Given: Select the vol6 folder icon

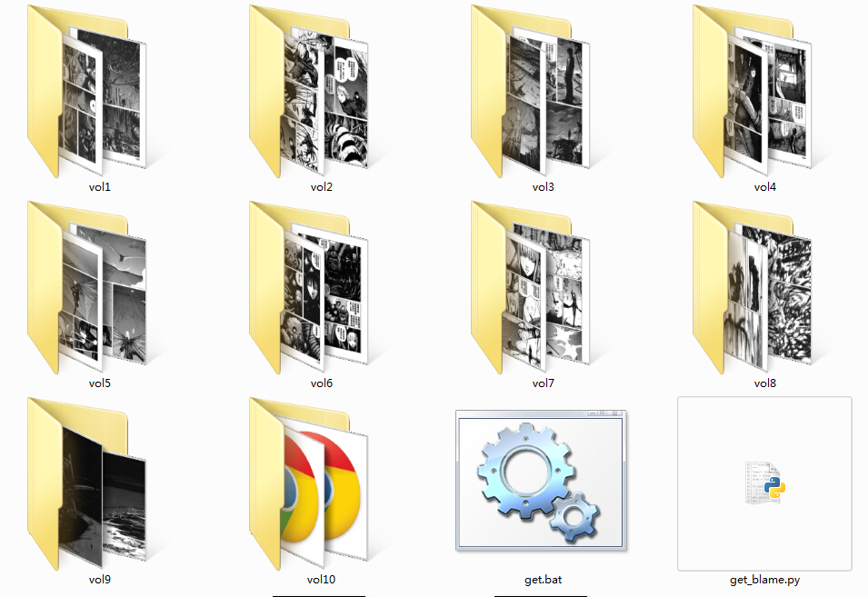Looking at the screenshot, I should click(309, 288).
